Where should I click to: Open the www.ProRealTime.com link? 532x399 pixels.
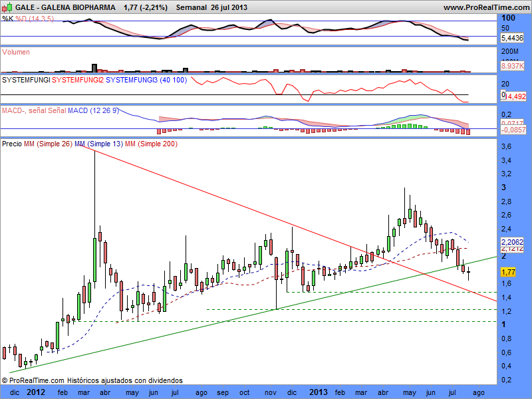click(487, 7)
